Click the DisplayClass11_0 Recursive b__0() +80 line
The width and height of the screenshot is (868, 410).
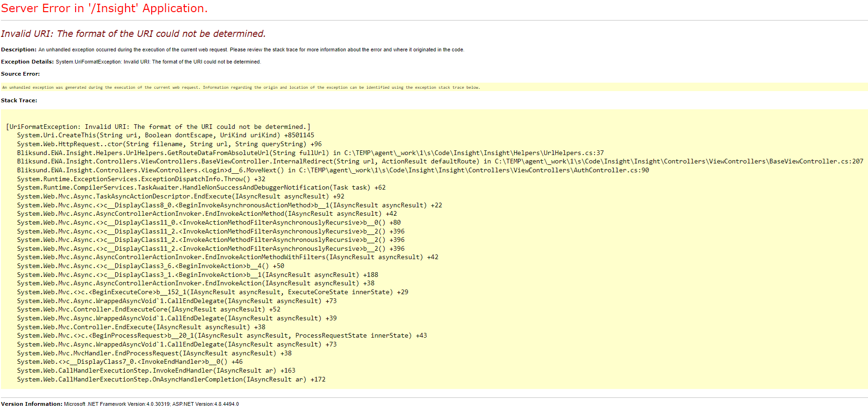209,223
